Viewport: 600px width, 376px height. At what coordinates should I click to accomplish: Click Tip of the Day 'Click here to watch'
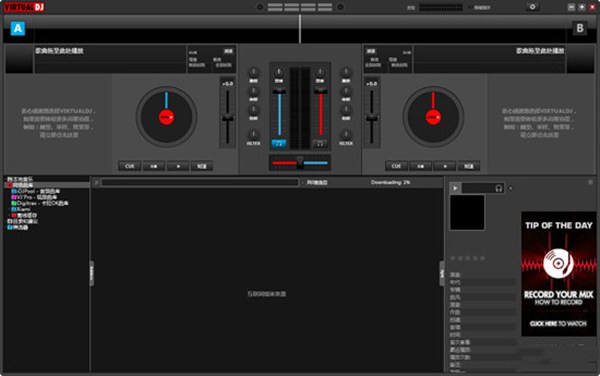pos(558,324)
